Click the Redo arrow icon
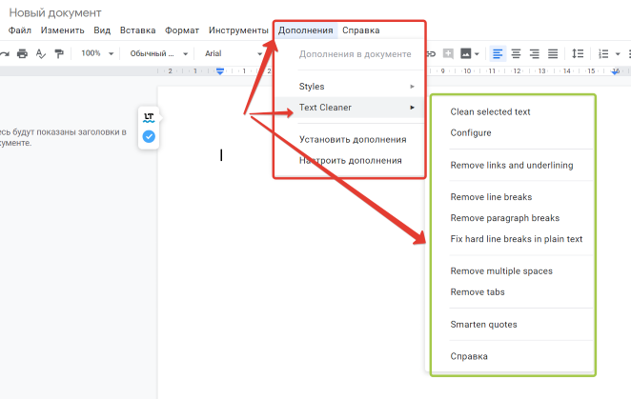The height and width of the screenshot is (399, 631). (x=4, y=54)
